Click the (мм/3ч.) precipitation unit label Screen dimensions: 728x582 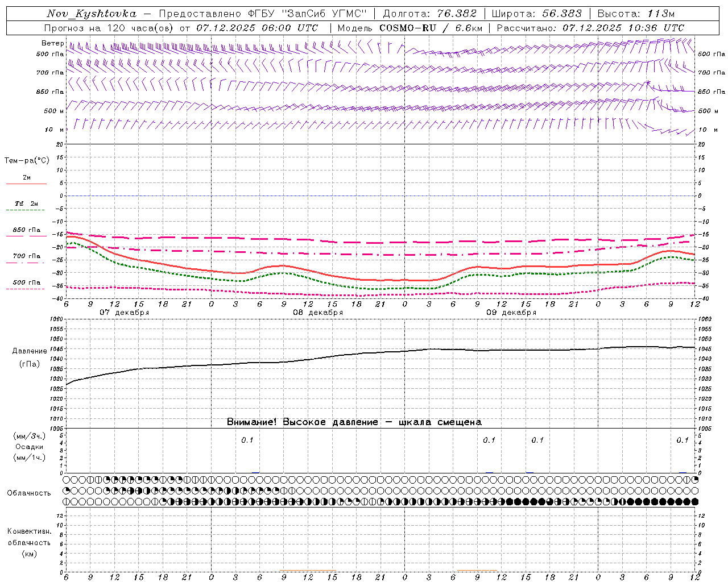click(x=30, y=436)
